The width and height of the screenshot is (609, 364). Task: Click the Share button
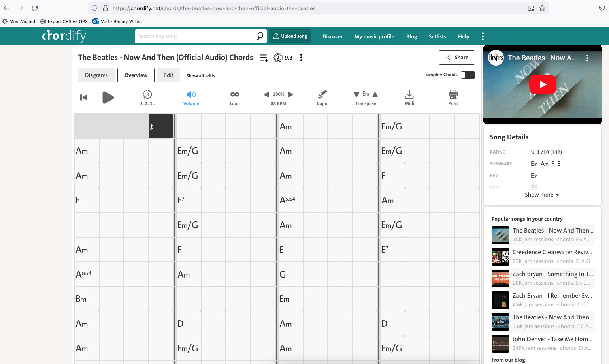click(457, 58)
